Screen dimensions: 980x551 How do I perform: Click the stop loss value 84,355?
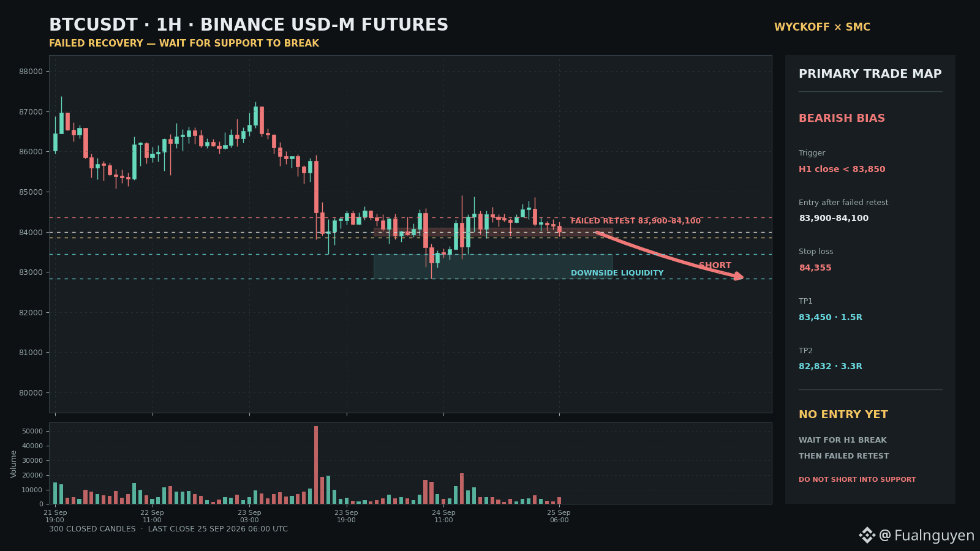click(x=815, y=268)
